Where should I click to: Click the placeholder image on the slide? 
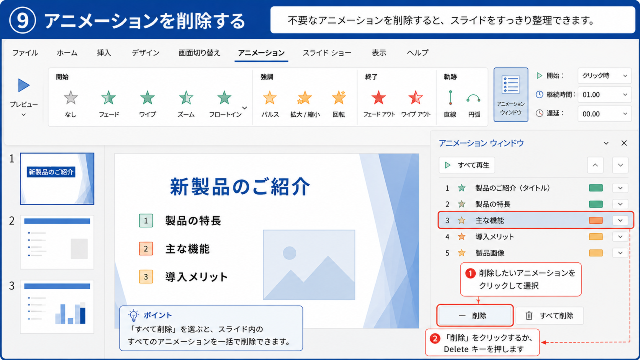click(309, 264)
